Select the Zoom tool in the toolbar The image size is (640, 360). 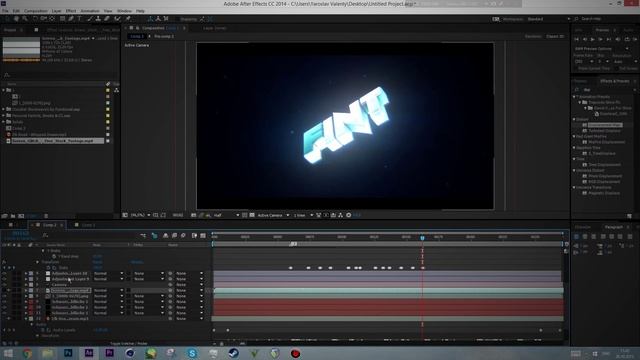25,19
